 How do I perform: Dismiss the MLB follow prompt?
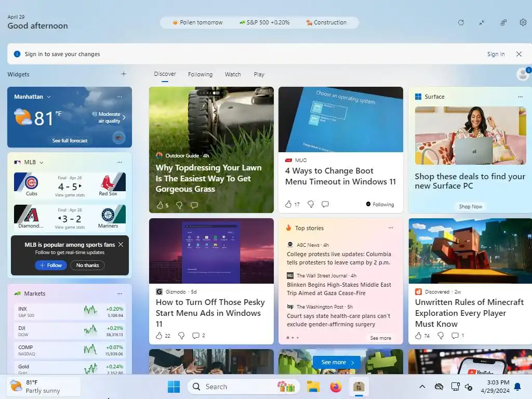121,244
